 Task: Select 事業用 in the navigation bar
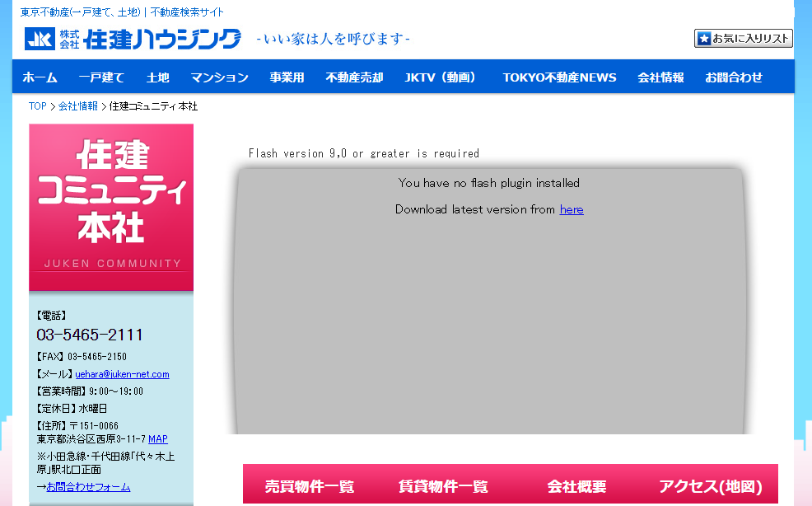[x=287, y=77]
